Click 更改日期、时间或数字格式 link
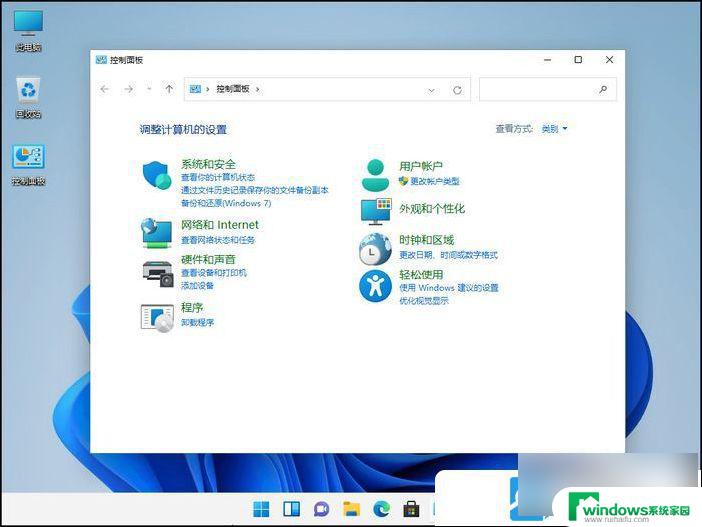The image size is (702, 527). (448, 255)
